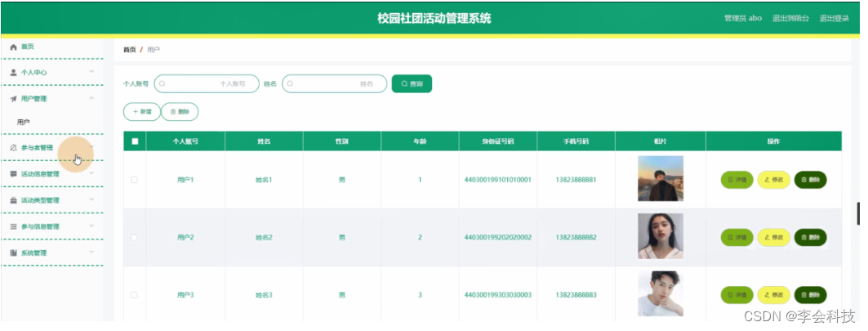Collapse the 用户管理 menu chevron

pos(92,98)
